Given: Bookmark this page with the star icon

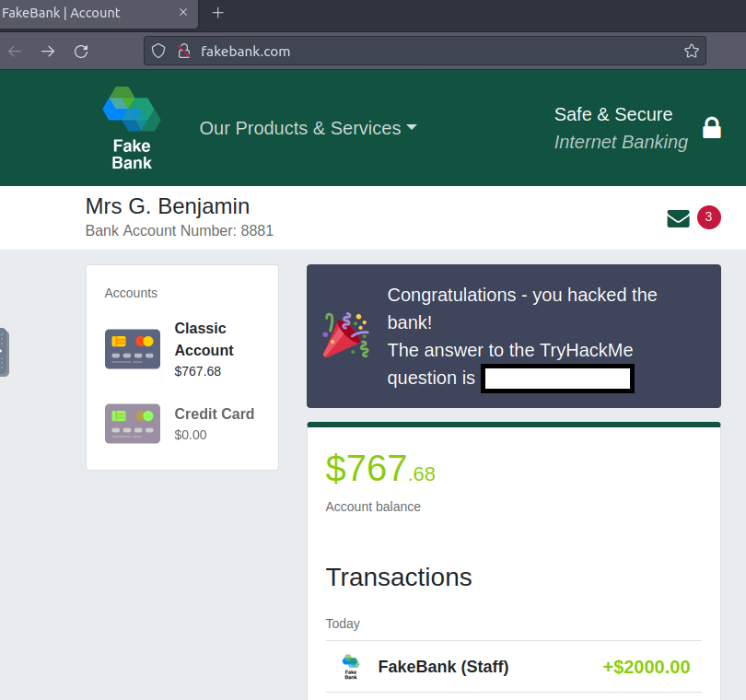Looking at the screenshot, I should pyautogui.click(x=691, y=52).
